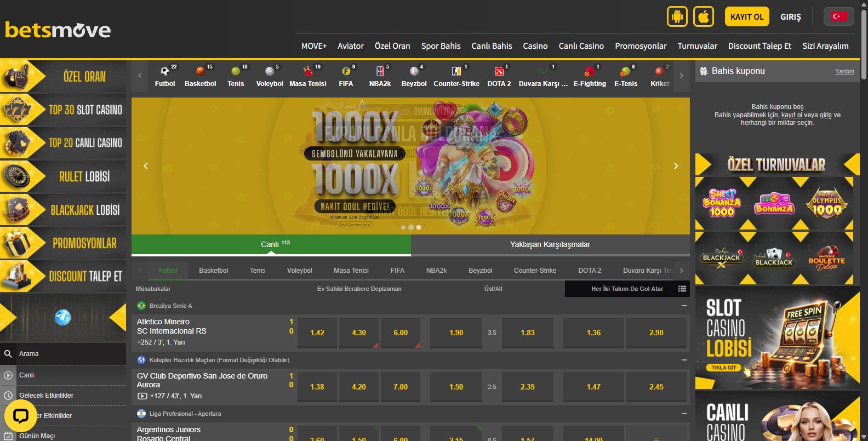Open Spor Bahis in the main menu
Screen dimensions: 868x441
(x=441, y=46)
